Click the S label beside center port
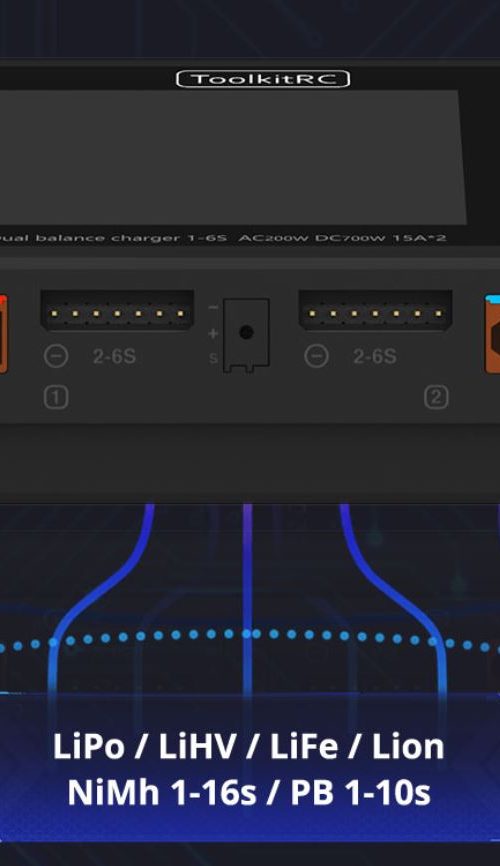500x866 pixels. click(x=213, y=358)
